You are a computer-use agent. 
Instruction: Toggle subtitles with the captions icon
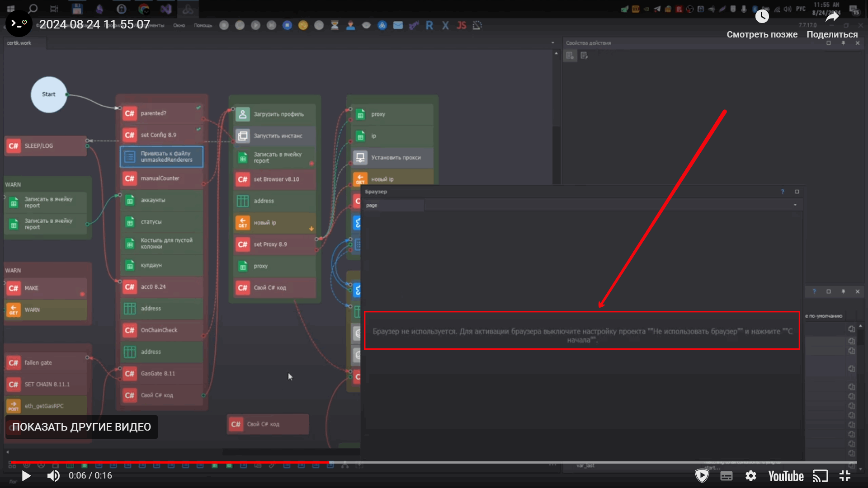click(726, 476)
